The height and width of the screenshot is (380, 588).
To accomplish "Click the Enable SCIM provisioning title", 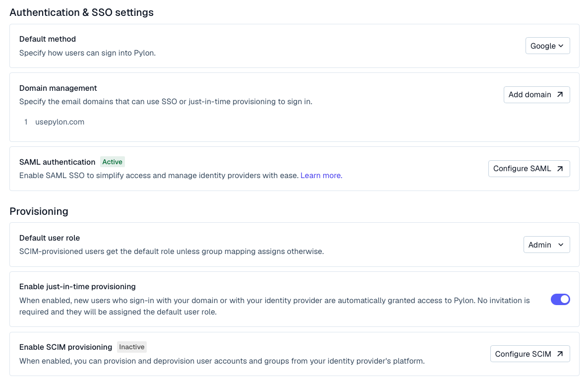I will 65,347.
